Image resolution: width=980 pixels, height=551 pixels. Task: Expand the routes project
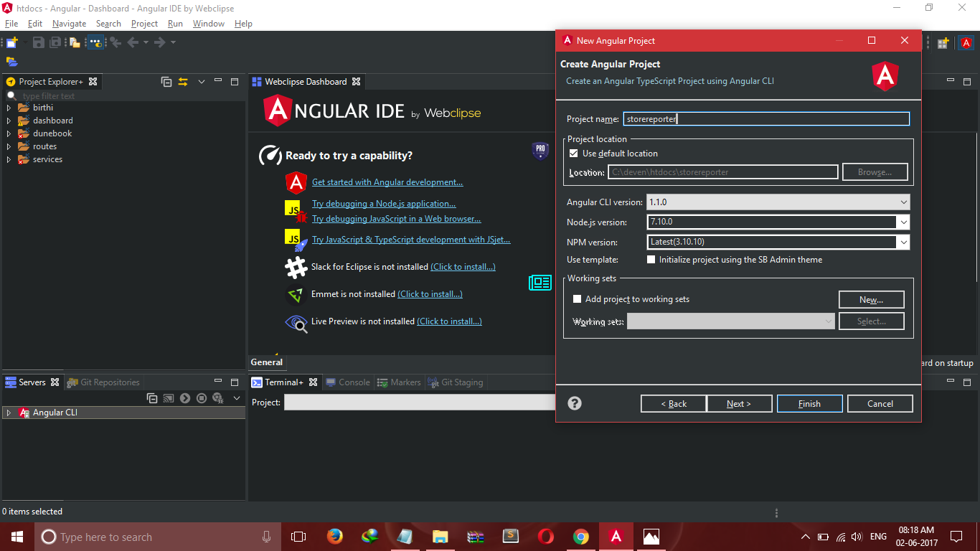tap(9, 146)
